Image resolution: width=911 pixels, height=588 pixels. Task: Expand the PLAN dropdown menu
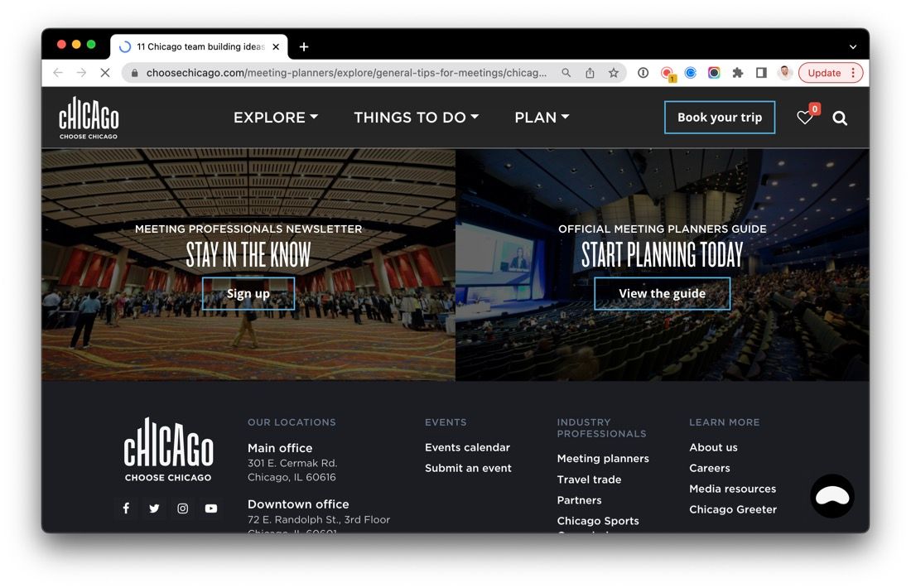pyautogui.click(x=542, y=118)
